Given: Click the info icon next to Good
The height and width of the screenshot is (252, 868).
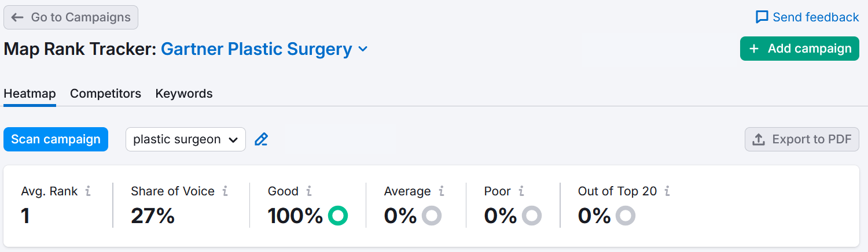Looking at the screenshot, I should click(309, 191).
